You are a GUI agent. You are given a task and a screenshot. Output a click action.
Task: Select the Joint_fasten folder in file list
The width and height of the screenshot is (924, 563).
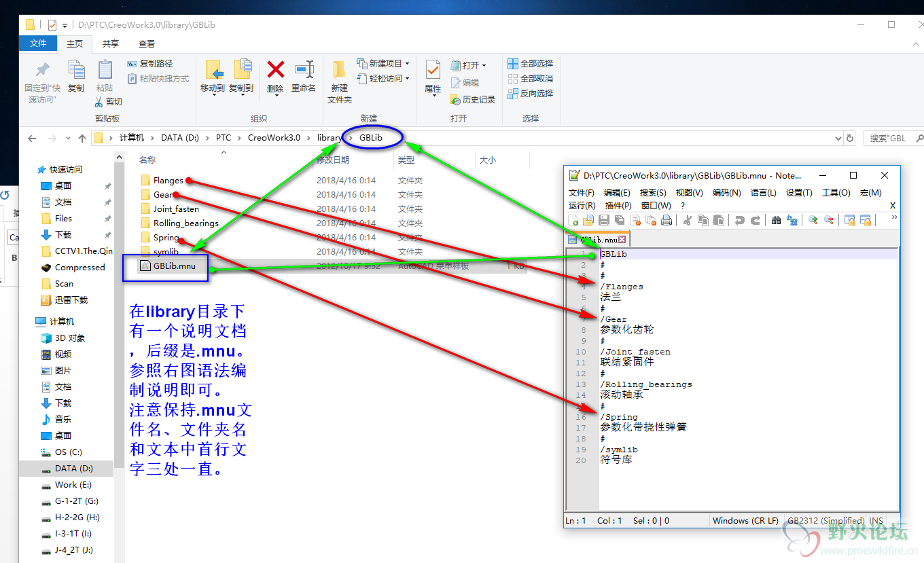pos(176,209)
